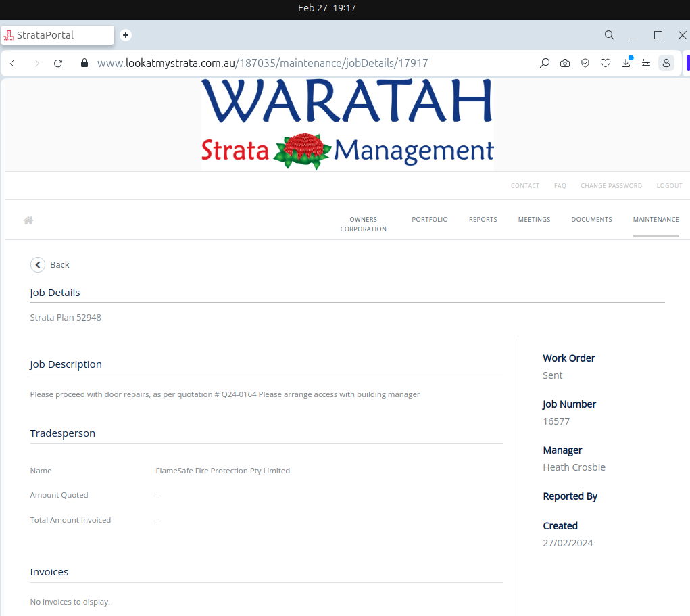Click the Back text link

(x=60, y=264)
